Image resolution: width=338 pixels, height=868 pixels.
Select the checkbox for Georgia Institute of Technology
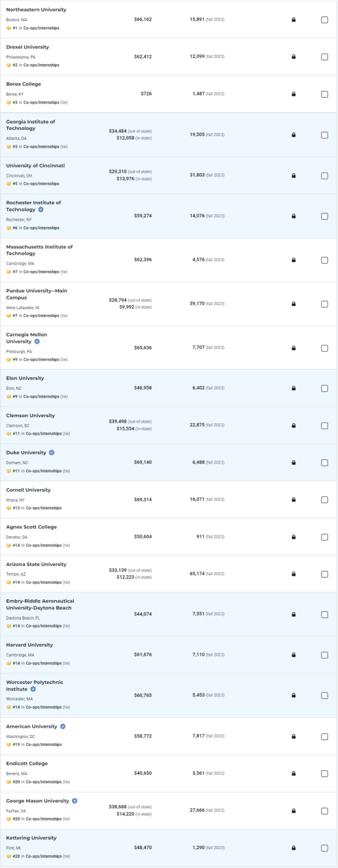click(x=325, y=135)
